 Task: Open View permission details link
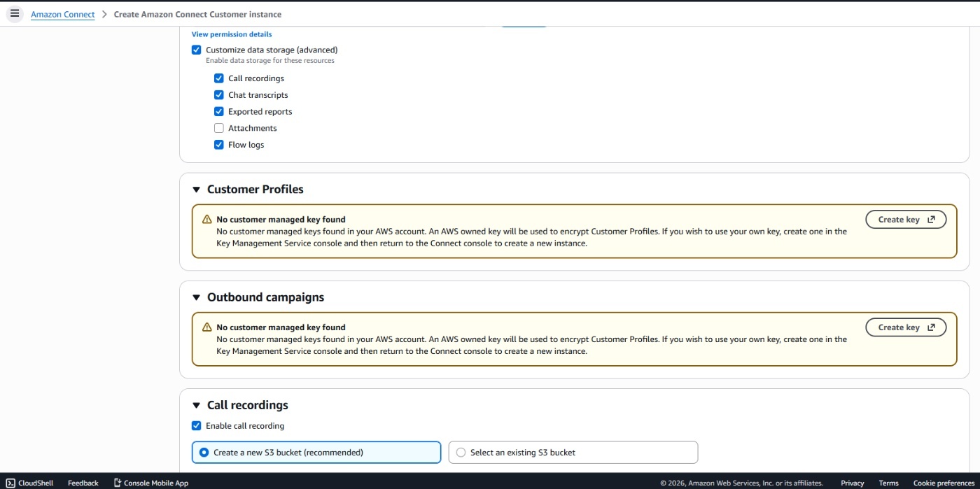coord(232,34)
